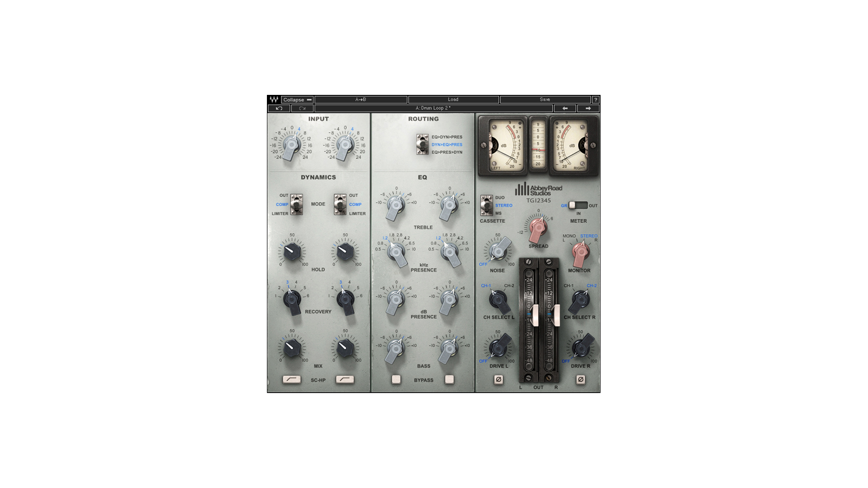Click the right kHz Presence knob
Viewport: 868px width, 488px height.
click(450, 253)
